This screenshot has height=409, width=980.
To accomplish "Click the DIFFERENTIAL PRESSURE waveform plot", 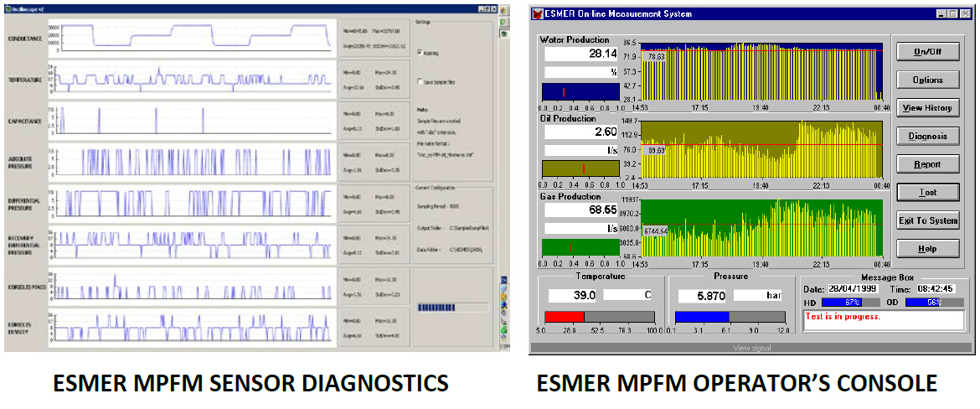I will [193, 202].
